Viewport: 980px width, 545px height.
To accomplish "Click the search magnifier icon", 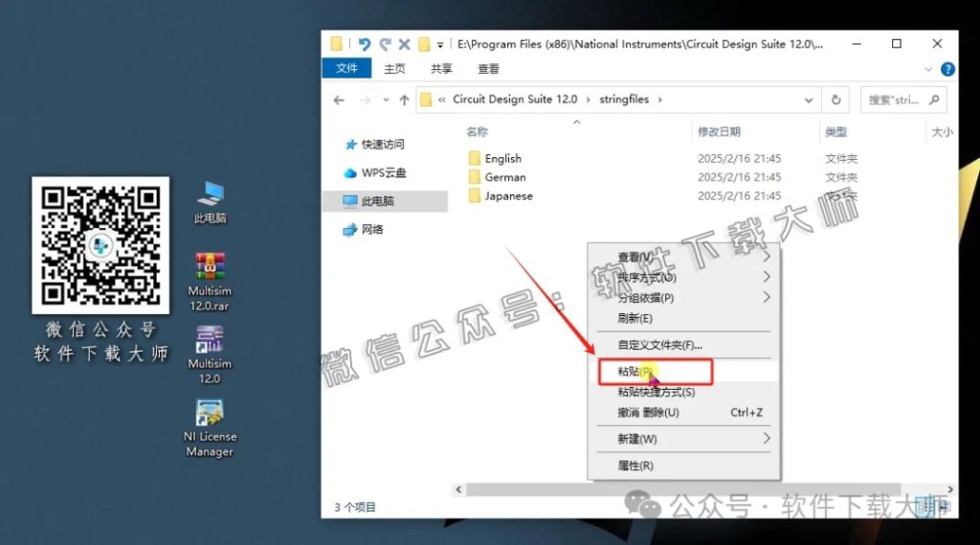I will click(935, 100).
